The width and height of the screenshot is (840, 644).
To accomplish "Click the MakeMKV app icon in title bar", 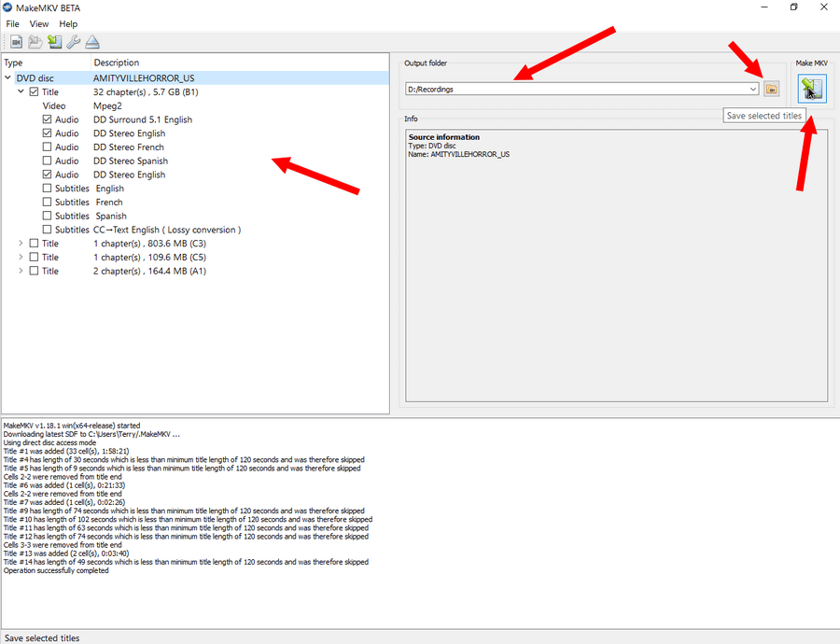I will click(x=7, y=7).
